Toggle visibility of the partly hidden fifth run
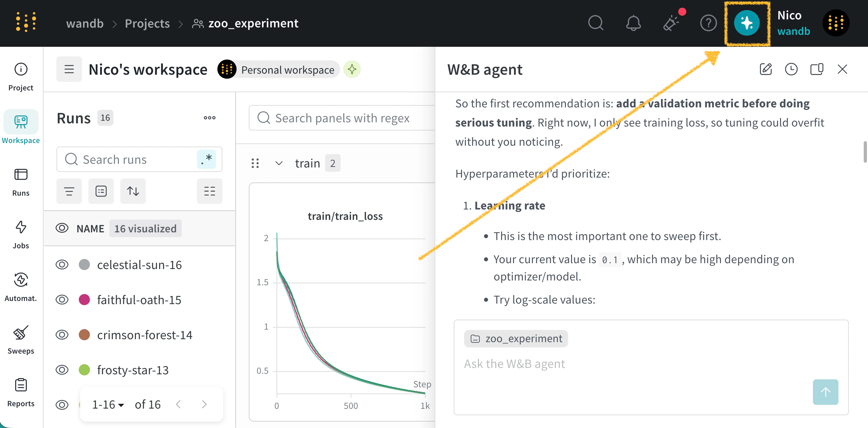The image size is (868, 428). pos(62,405)
